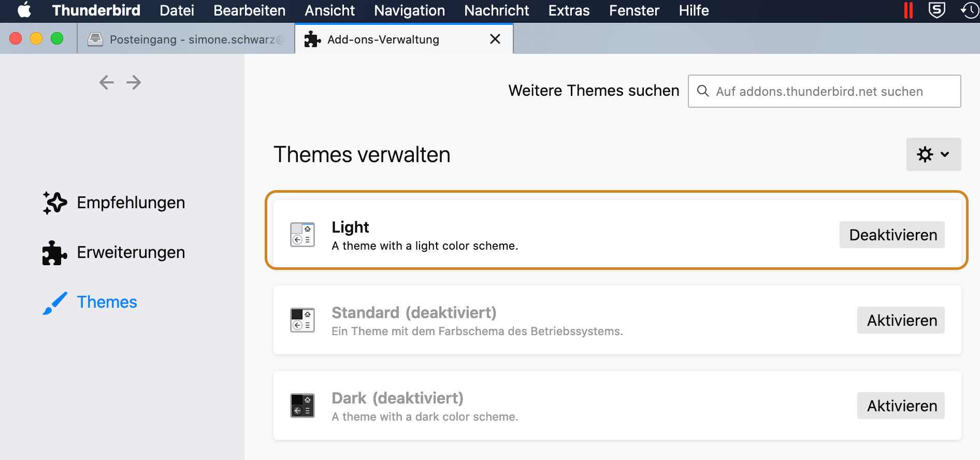
Task: Deactivate the Light theme
Action: pos(892,235)
